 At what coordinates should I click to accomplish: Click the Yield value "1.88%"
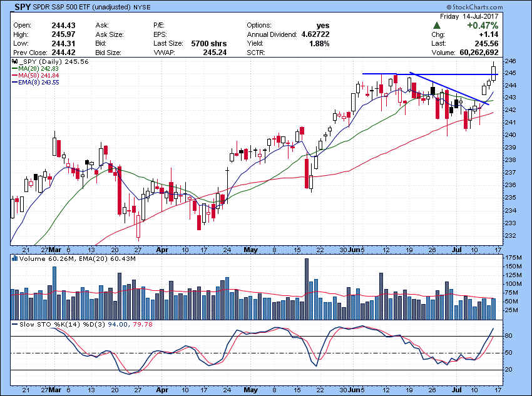click(319, 43)
